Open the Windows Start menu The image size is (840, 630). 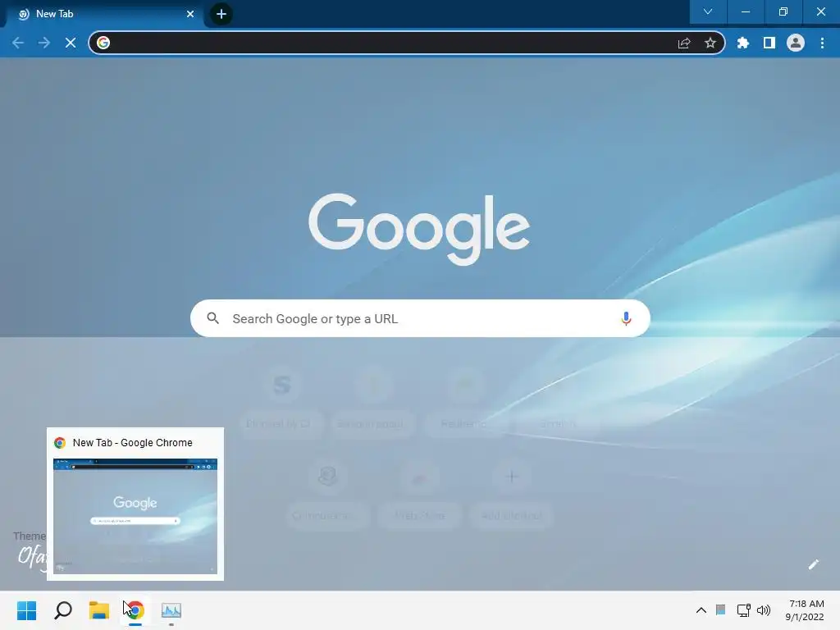(27, 610)
